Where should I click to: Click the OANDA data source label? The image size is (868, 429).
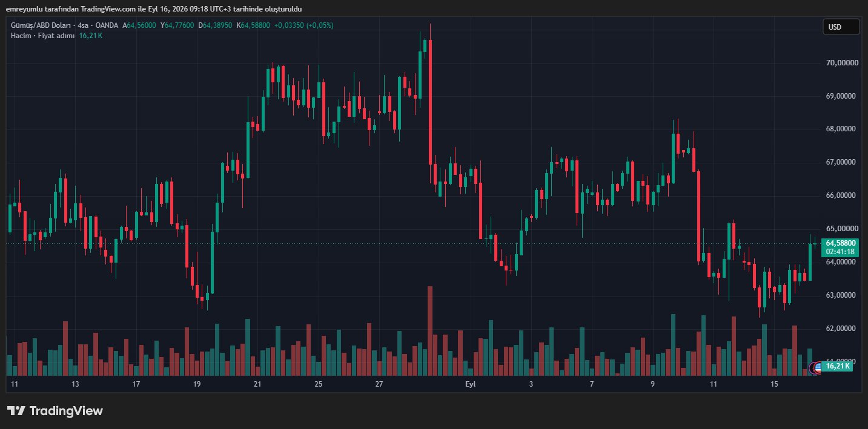(x=108, y=25)
